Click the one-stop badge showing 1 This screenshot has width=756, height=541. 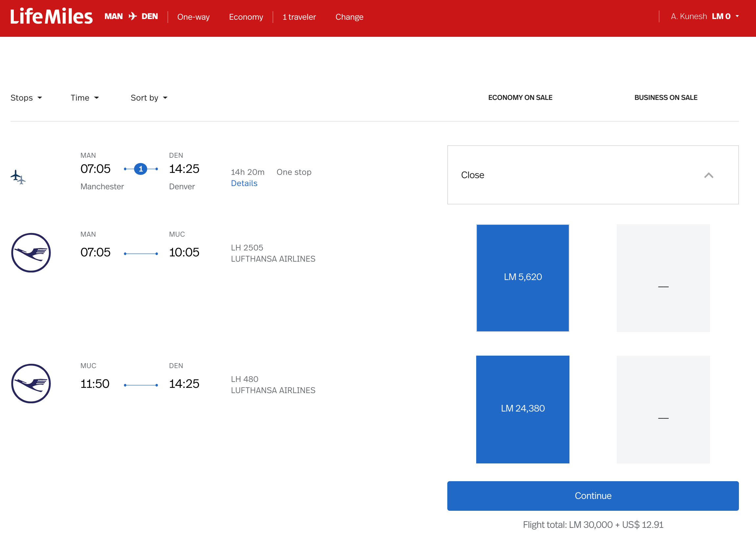click(141, 169)
